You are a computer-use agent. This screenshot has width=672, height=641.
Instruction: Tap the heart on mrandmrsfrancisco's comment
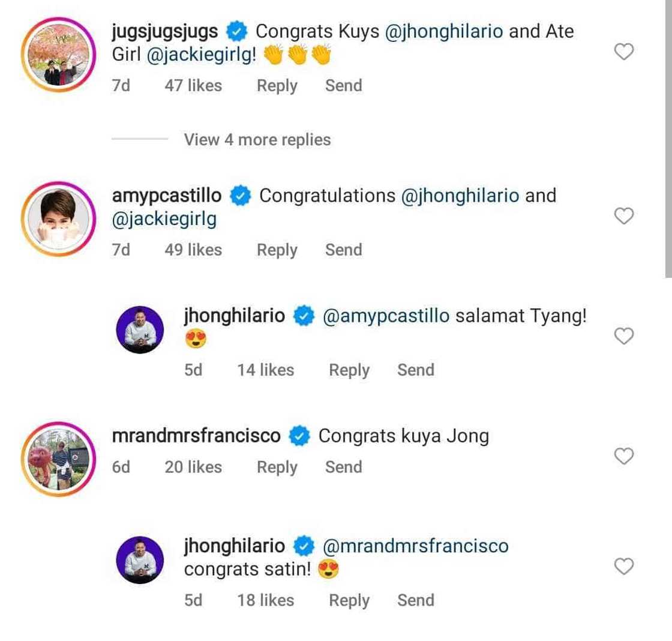(624, 457)
